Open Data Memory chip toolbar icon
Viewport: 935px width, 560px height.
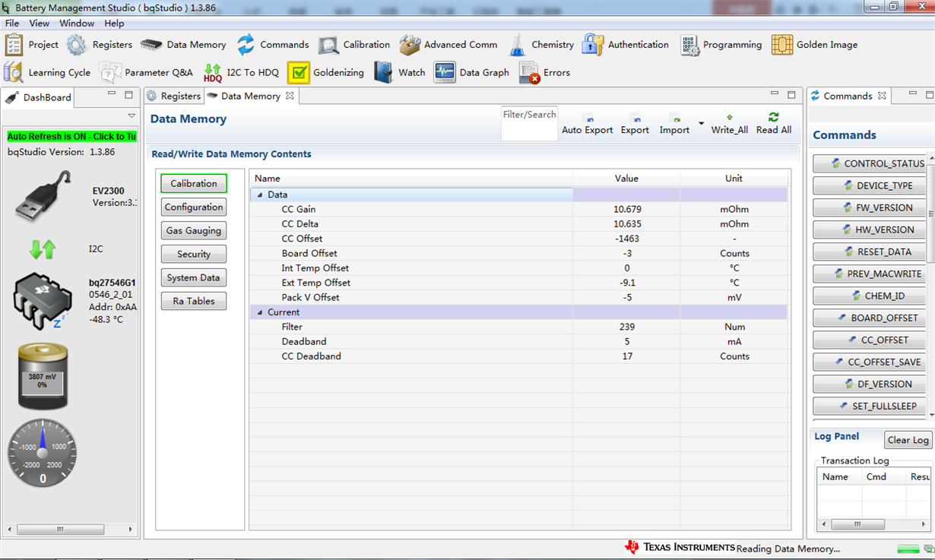point(151,45)
